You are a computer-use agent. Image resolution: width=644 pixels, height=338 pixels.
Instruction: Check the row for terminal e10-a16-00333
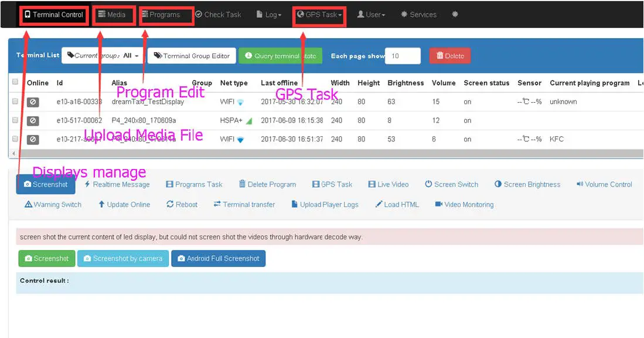15,101
